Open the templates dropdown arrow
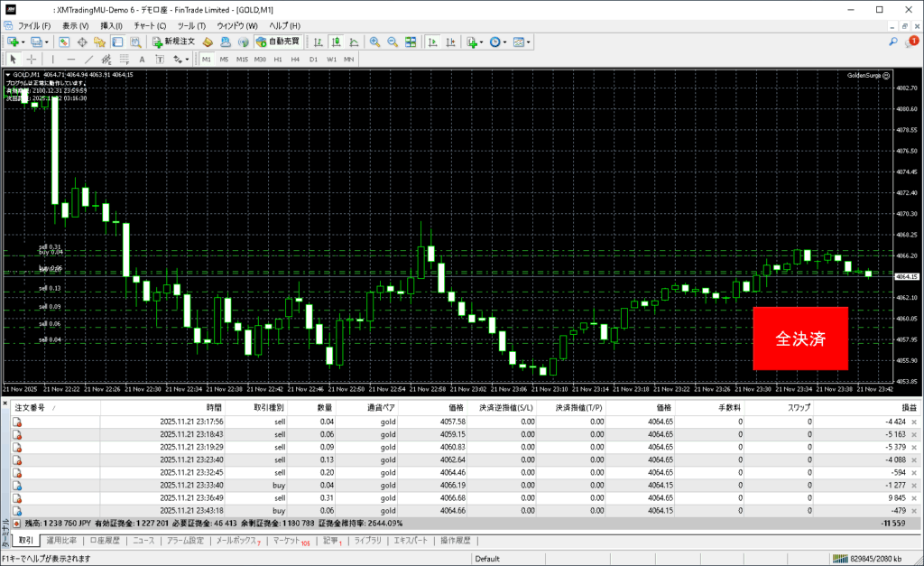 (529, 42)
